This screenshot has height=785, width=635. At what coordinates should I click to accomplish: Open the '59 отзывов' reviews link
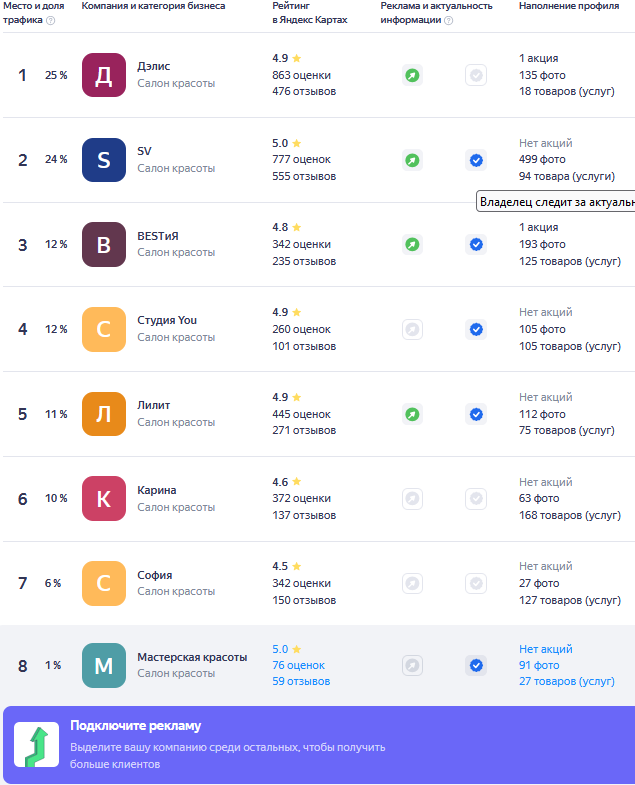[301, 681]
